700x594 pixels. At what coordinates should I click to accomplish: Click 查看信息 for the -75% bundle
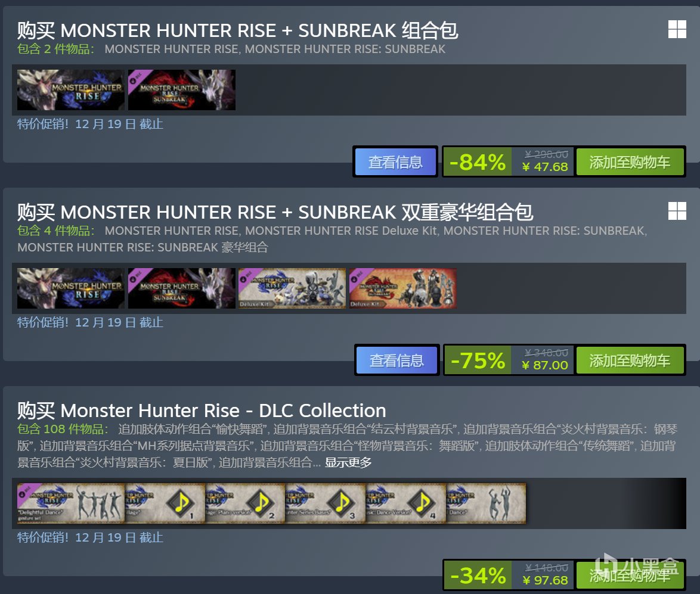pos(397,360)
